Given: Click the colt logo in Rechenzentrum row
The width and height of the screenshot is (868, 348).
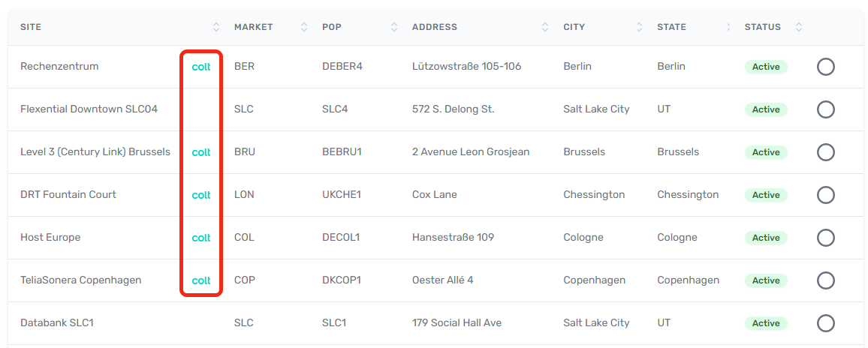Looking at the screenshot, I should click(x=201, y=67).
